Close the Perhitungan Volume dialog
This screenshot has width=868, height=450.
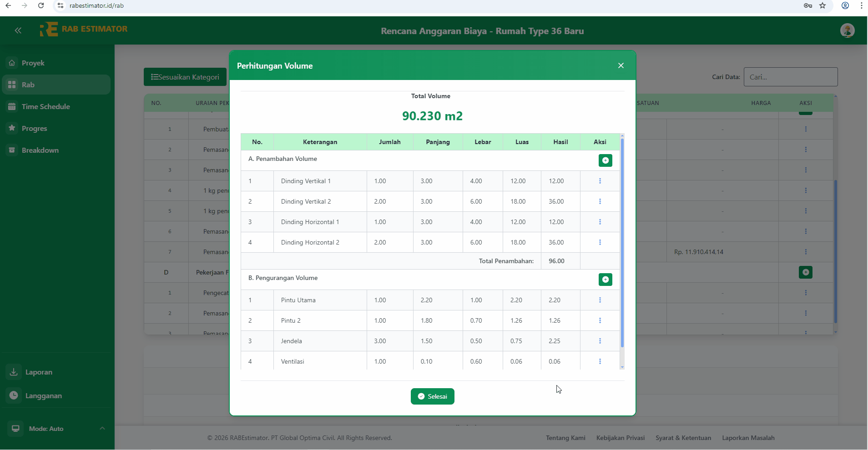621,65
